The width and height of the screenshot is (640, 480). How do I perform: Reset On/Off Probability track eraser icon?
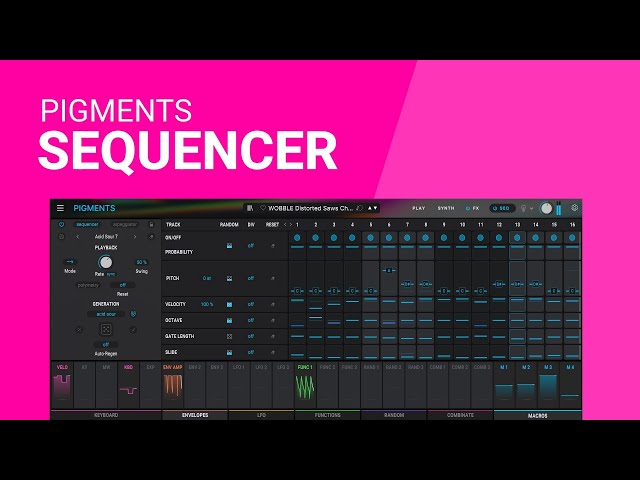click(x=273, y=246)
